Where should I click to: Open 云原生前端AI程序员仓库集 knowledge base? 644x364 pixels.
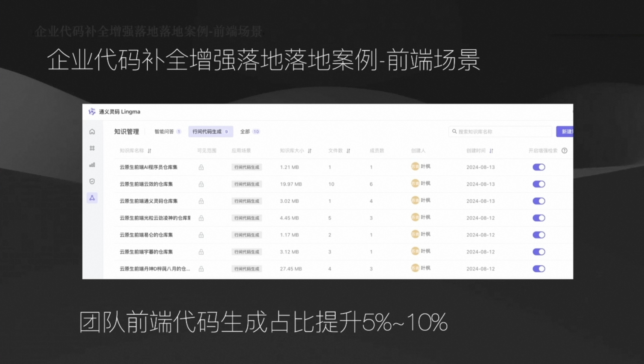pyautogui.click(x=148, y=167)
